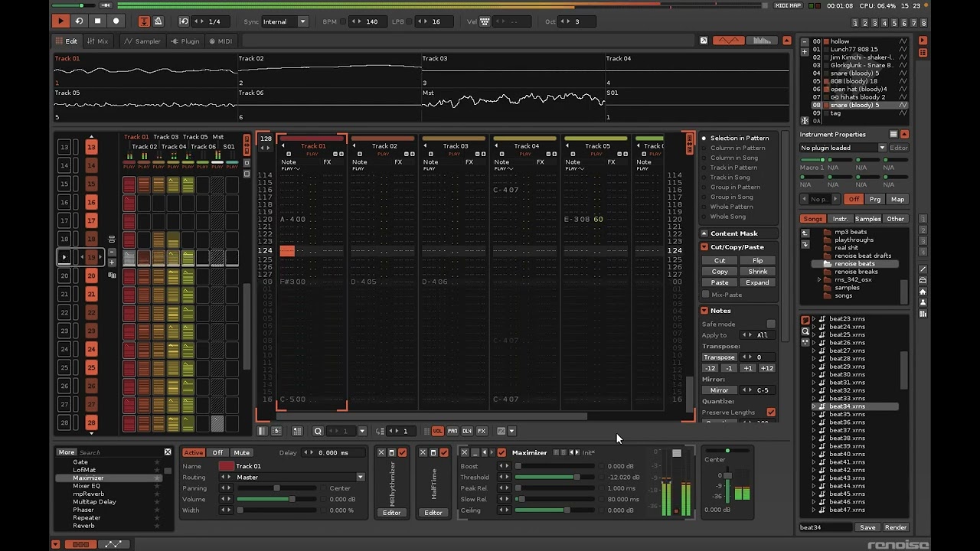Image resolution: width=980 pixels, height=551 pixels.
Task: Click the Mirror button
Action: click(719, 390)
